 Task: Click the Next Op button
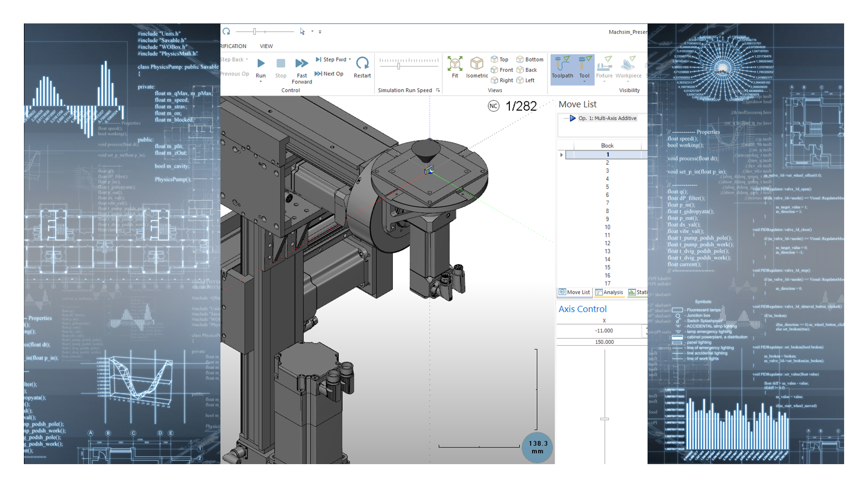click(x=329, y=73)
